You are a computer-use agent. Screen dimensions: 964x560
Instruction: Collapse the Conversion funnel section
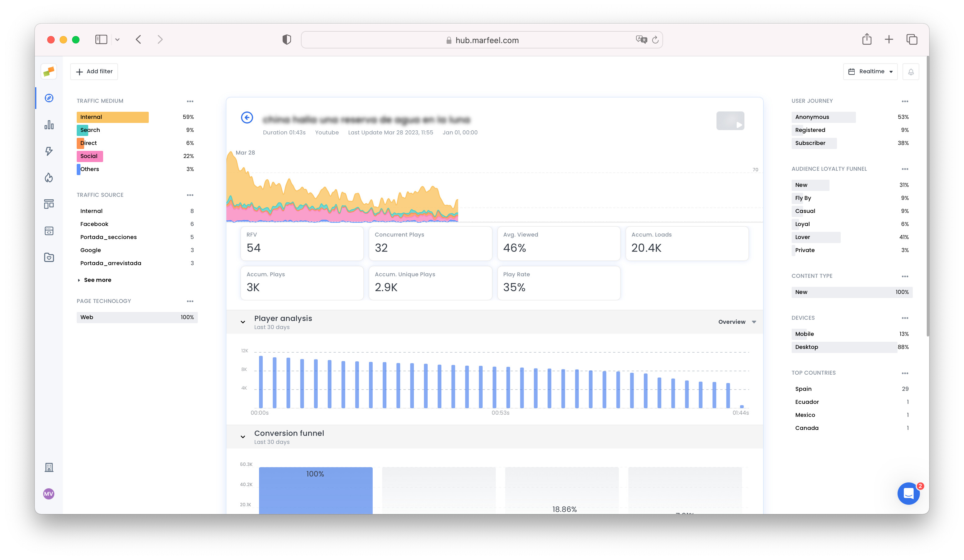coord(243,436)
